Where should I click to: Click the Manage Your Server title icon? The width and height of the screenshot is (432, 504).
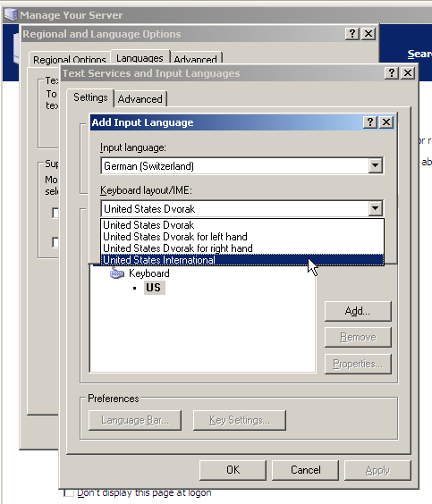point(11,15)
